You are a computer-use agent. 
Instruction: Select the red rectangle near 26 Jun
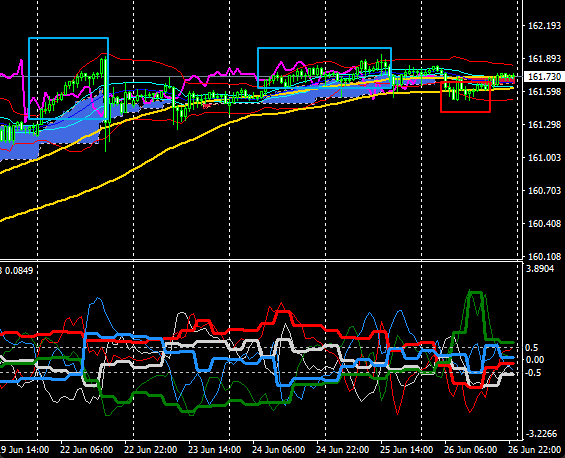coord(465,97)
